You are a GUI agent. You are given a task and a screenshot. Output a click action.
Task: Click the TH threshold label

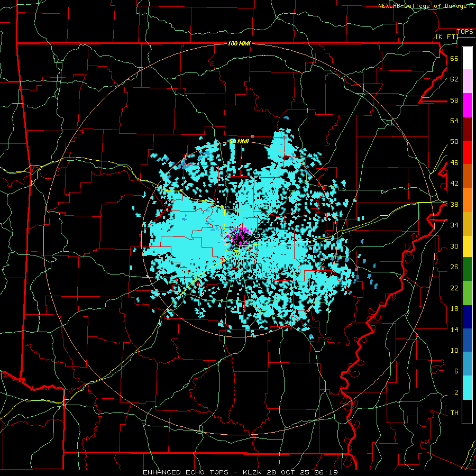454,413
